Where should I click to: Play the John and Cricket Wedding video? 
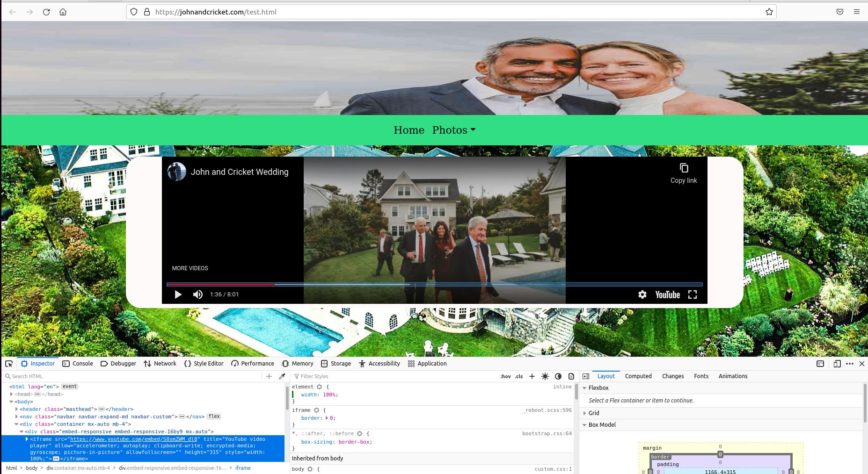(178, 294)
